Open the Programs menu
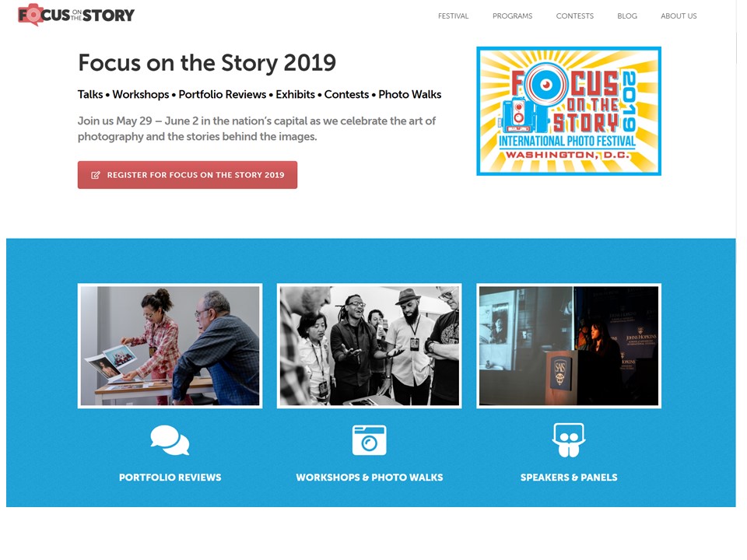The width and height of the screenshot is (747, 560). click(512, 16)
